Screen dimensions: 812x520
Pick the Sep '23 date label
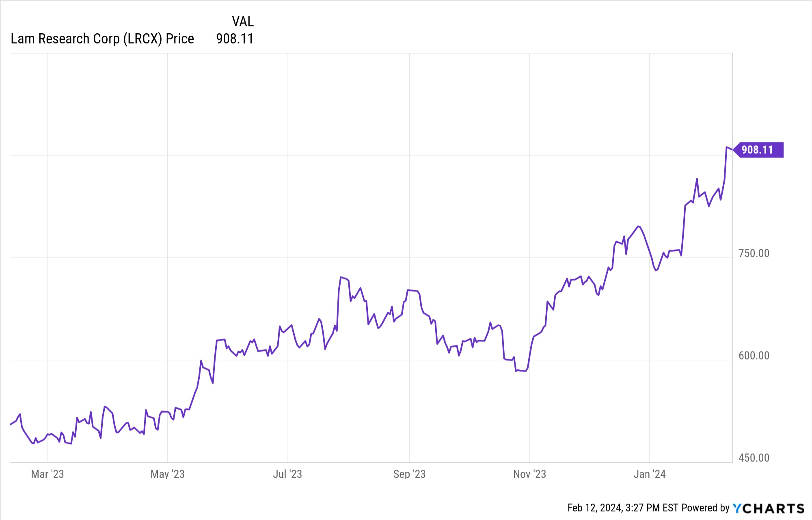coord(409,474)
